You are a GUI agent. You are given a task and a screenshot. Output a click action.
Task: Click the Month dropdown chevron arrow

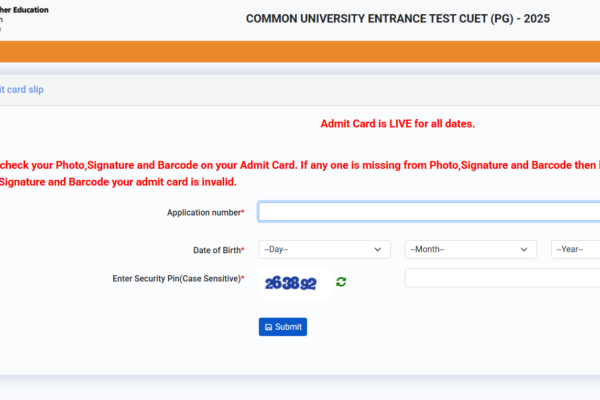(524, 250)
